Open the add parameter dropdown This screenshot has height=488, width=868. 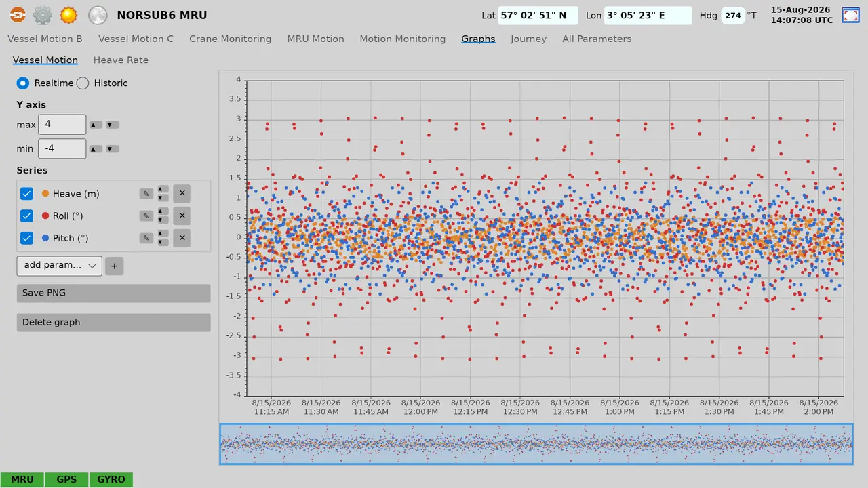60,266
